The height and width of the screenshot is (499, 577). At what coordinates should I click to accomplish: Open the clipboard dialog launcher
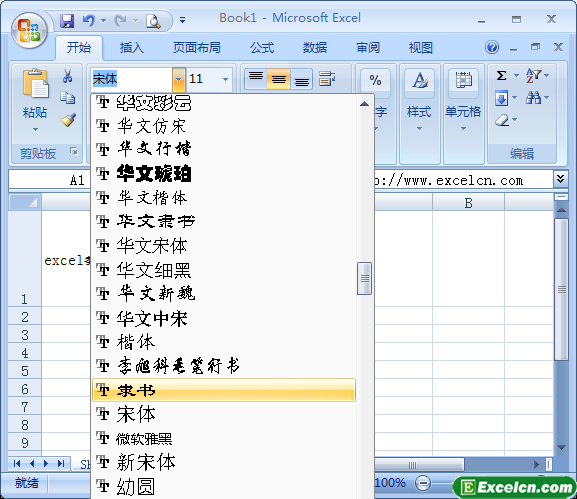[74, 151]
